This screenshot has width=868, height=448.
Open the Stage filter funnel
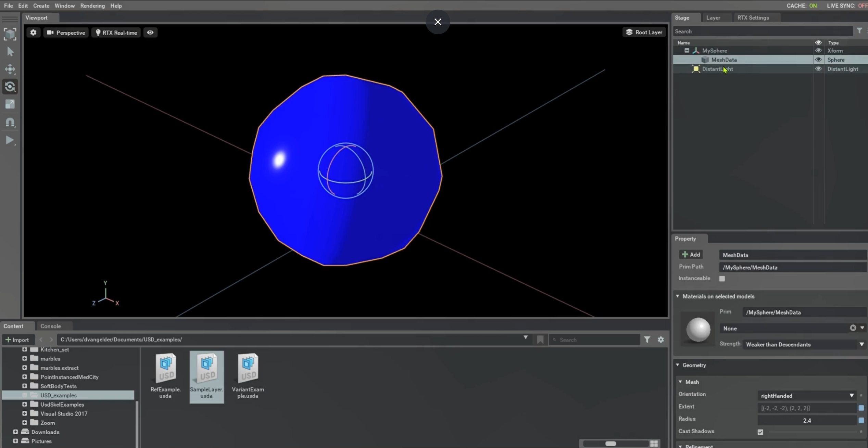click(x=859, y=31)
